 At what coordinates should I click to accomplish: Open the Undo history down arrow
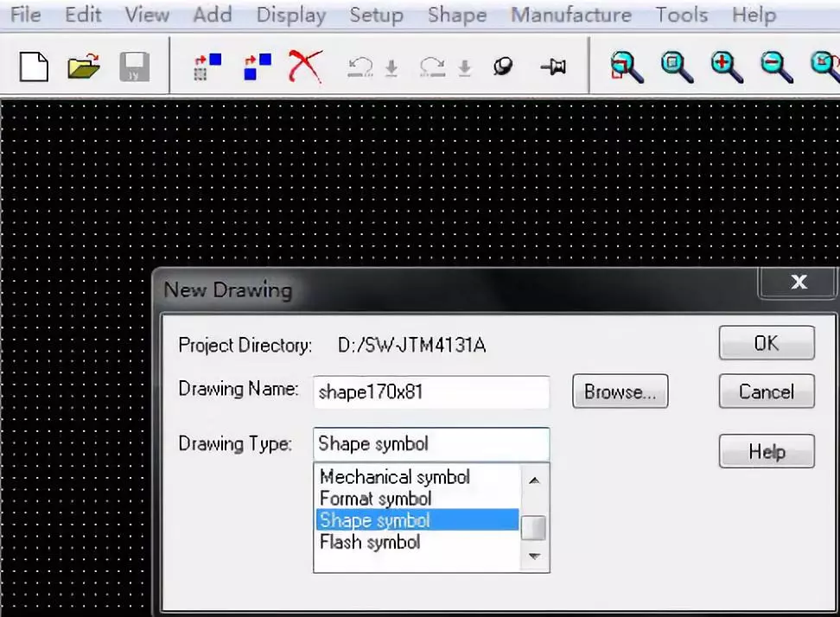click(391, 68)
